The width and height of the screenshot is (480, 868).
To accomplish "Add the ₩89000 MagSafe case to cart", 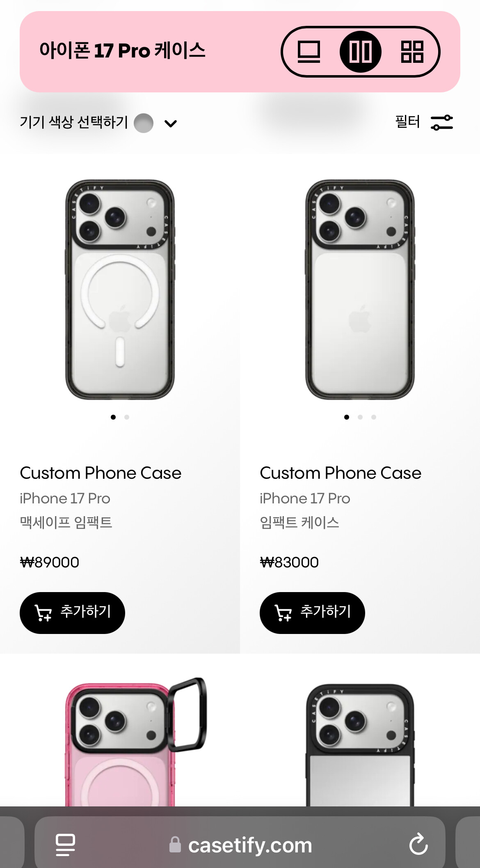I will pyautogui.click(x=72, y=613).
